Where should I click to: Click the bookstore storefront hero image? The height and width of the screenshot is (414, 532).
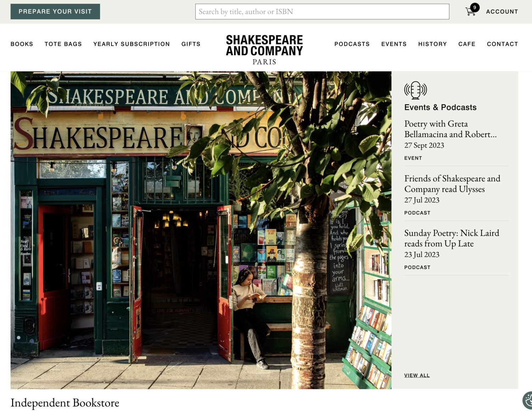click(x=201, y=230)
